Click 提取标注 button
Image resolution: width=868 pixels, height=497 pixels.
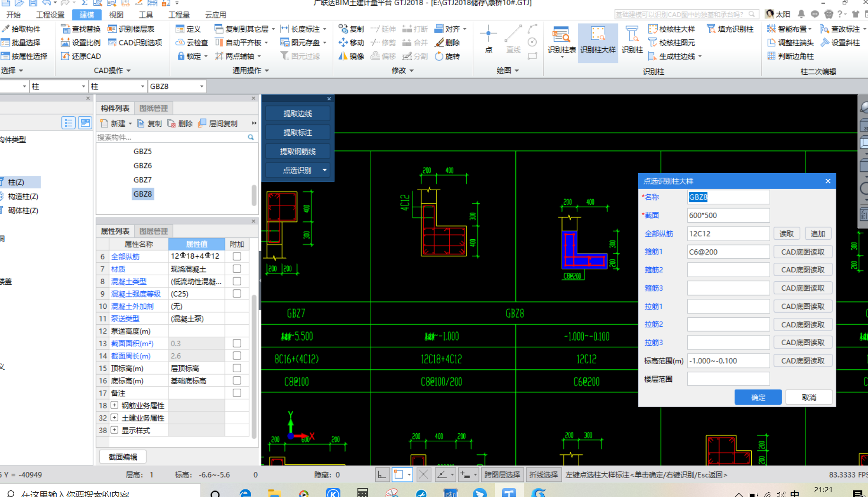[x=297, y=132]
